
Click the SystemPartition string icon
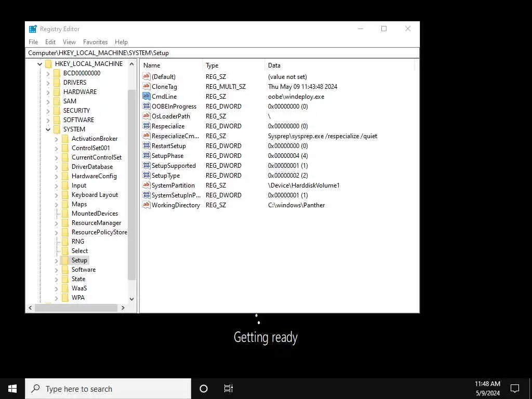[x=146, y=185]
